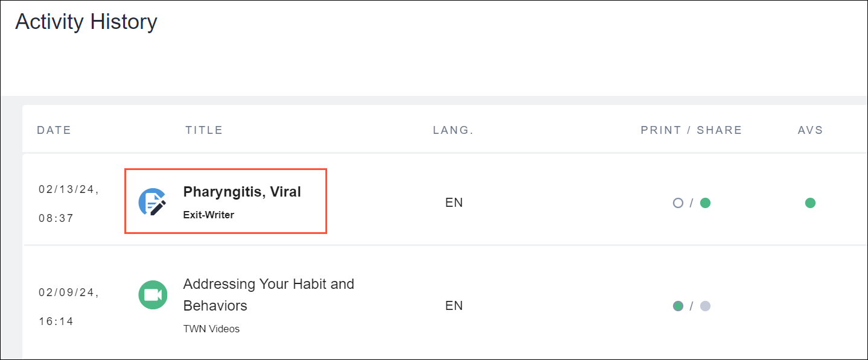Click the PRINT / SHARE column header
This screenshot has height=360, width=868.
(691, 130)
